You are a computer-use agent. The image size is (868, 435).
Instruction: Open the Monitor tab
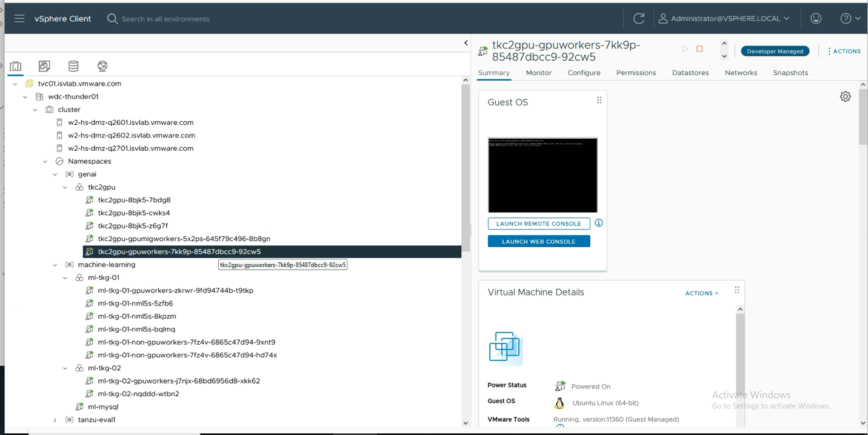point(538,72)
